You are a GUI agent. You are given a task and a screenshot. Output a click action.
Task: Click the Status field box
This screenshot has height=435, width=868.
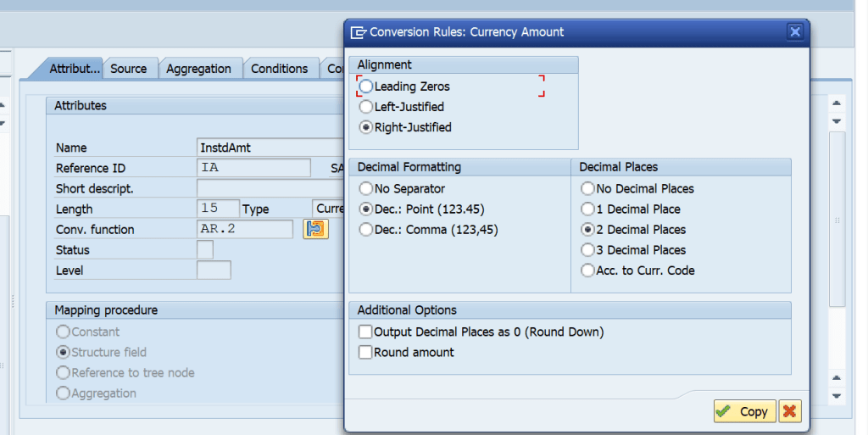[x=205, y=249]
